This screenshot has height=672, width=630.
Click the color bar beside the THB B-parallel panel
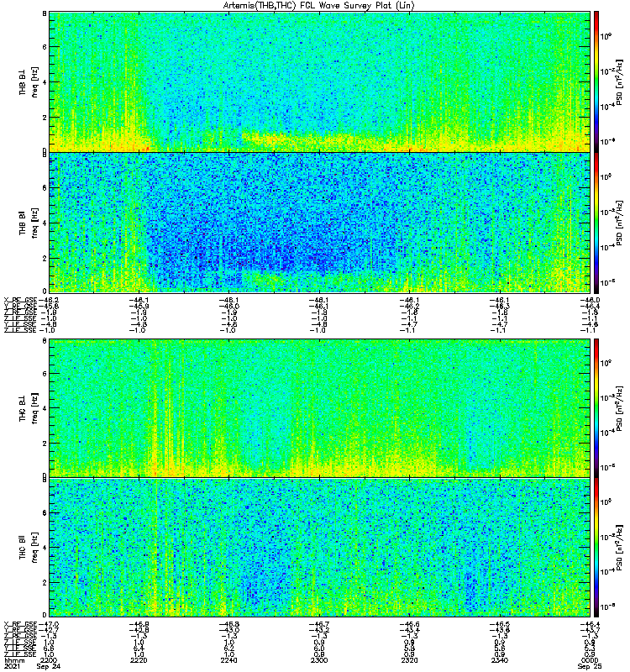tap(596, 223)
